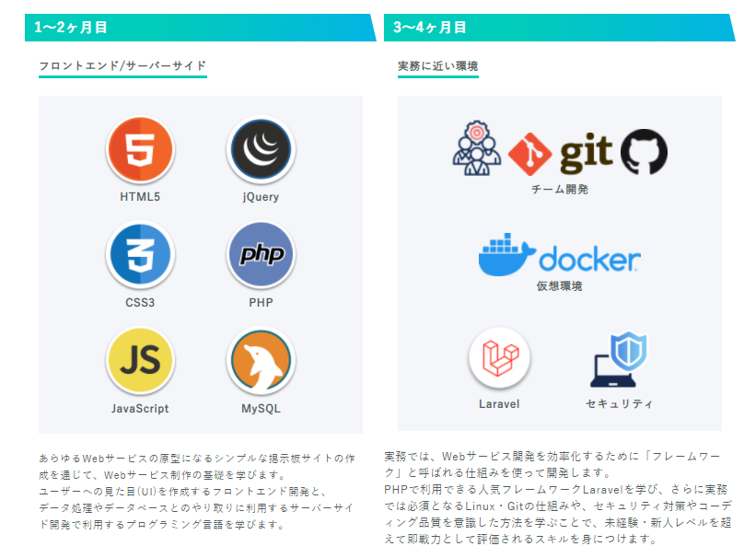Click the 'docker' wordmark text

click(x=589, y=259)
